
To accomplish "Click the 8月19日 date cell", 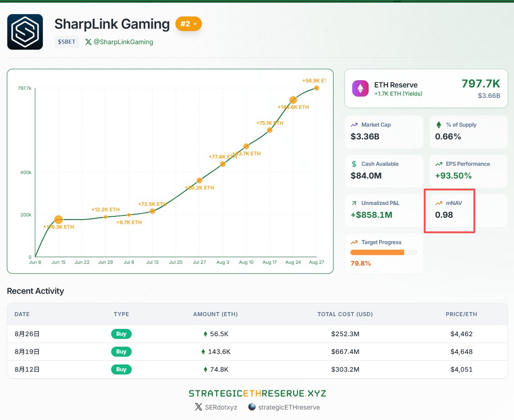I will coord(27,352).
